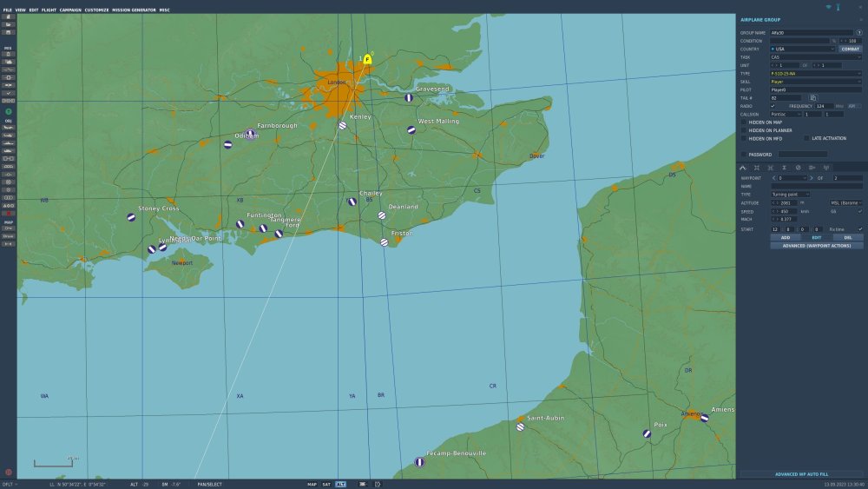Open the tail number livery icon
The width and height of the screenshot is (868, 489).
pos(813,97)
